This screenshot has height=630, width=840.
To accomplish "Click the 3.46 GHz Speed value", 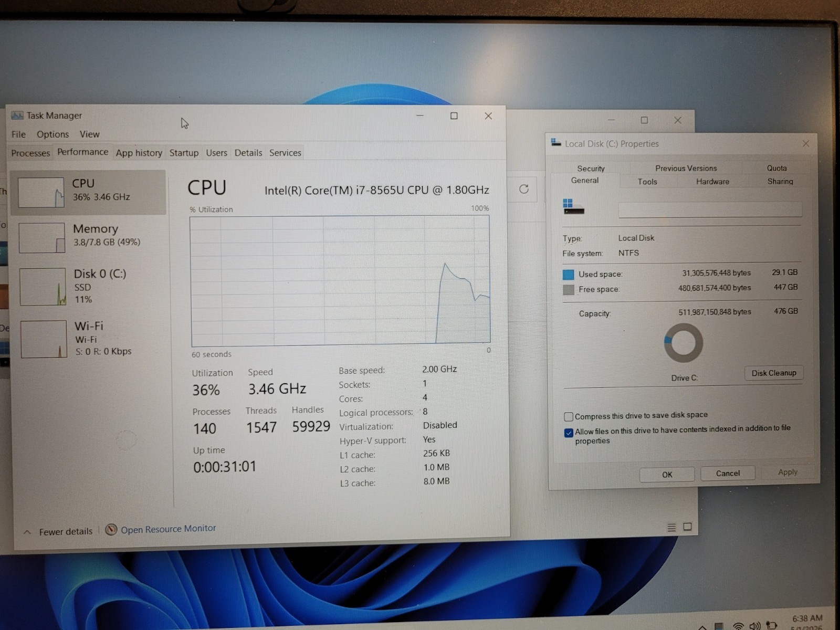I will pyautogui.click(x=277, y=389).
